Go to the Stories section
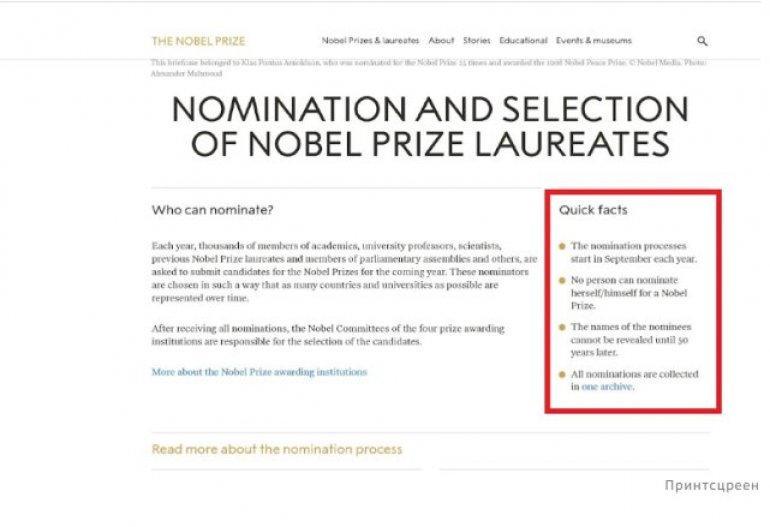Viewport: 770px width, 527px height. tap(476, 41)
